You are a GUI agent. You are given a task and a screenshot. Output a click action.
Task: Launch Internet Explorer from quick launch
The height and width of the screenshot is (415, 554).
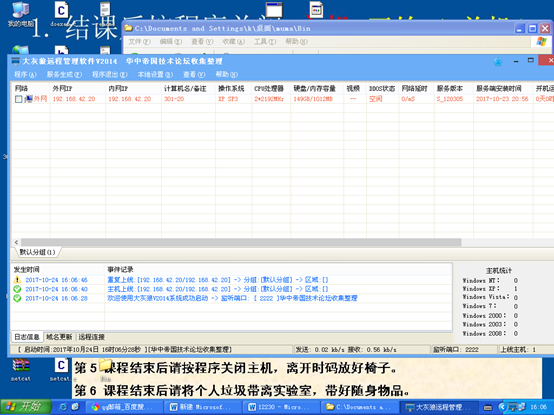pyautogui.click(x=63, y=407)
